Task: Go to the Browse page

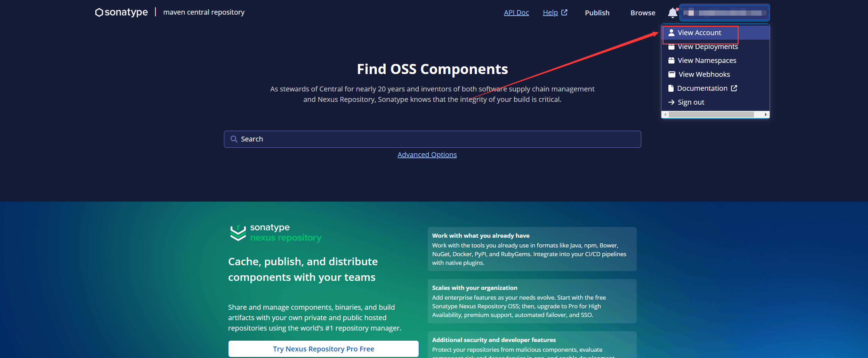Action: [x=643, y=13]
